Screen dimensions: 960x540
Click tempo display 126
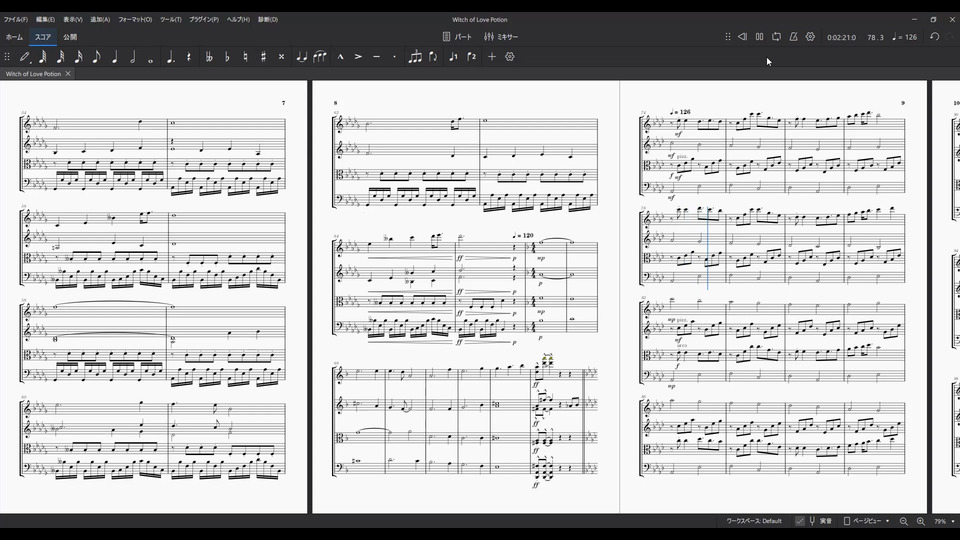tap(904, 37)
